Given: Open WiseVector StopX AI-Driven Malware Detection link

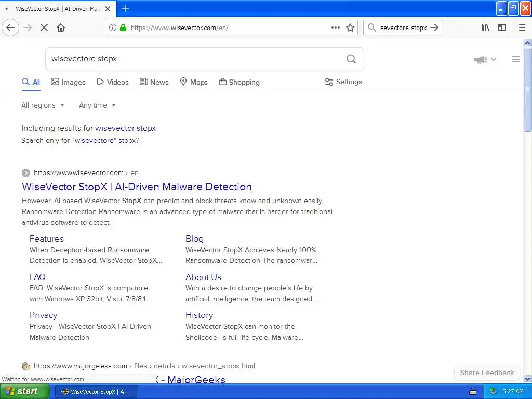Looking at the screenshot, I should click(x=137, y=187).
